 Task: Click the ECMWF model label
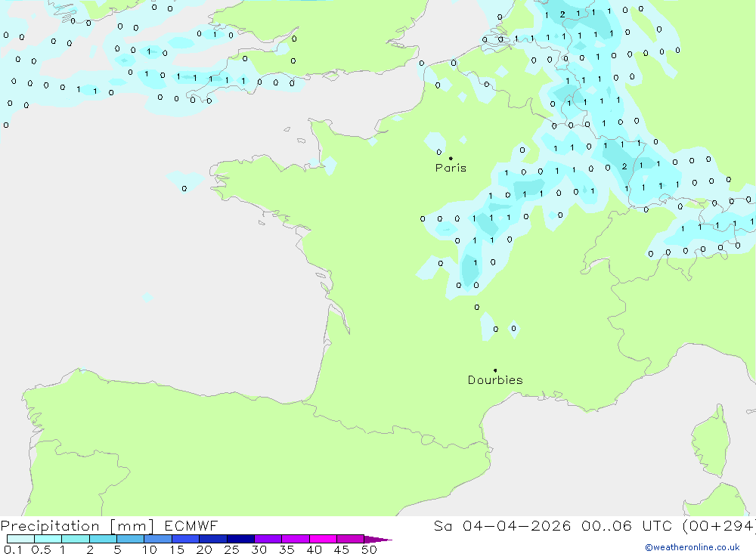point(191,525)
